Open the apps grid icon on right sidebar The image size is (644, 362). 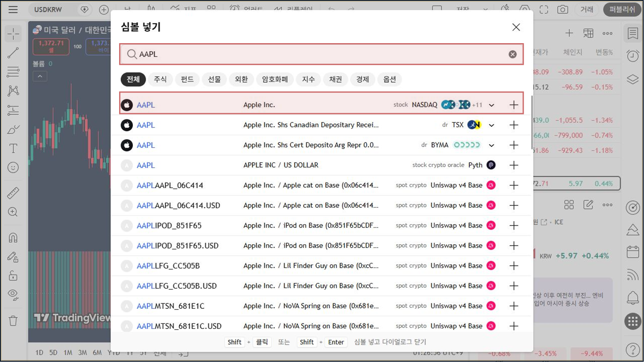[x=633, y=321]
